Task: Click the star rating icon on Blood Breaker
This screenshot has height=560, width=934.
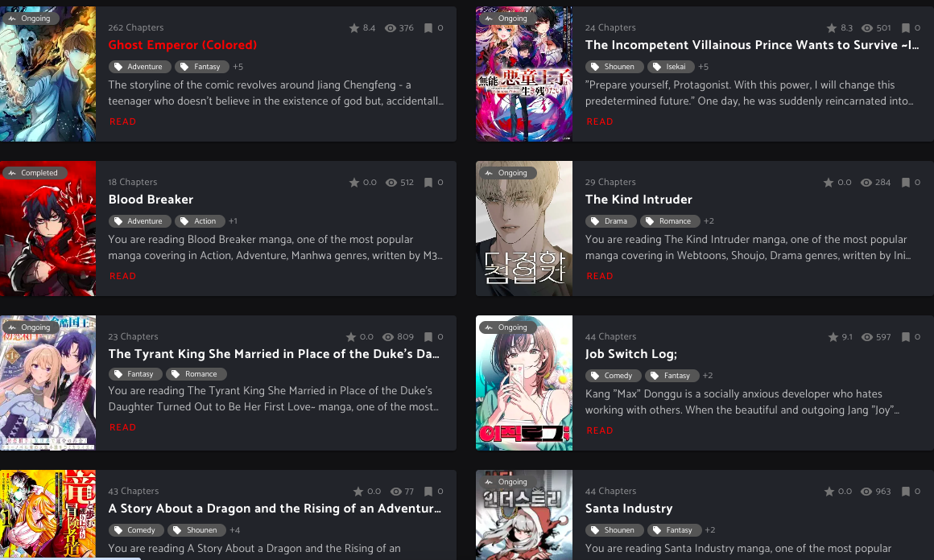Action: coord(354,183)
